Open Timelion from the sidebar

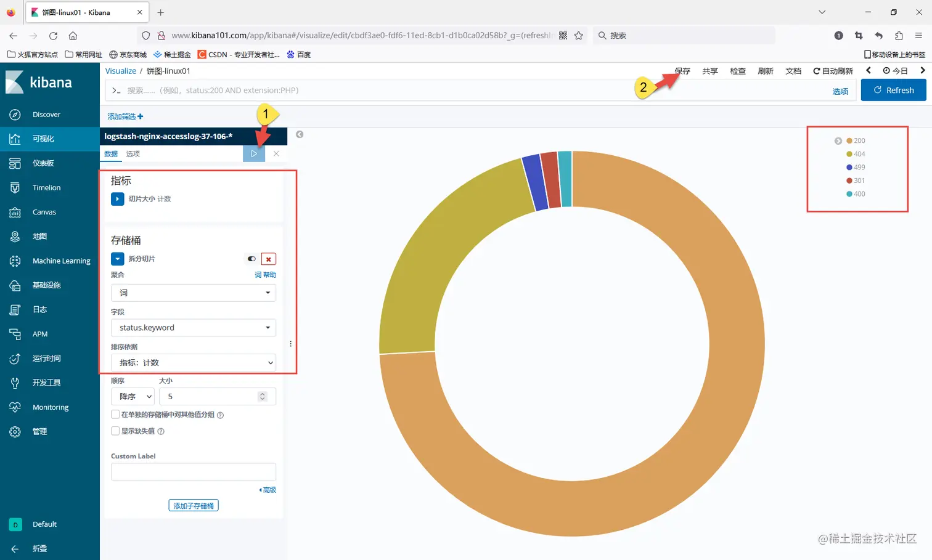[46, 188]
